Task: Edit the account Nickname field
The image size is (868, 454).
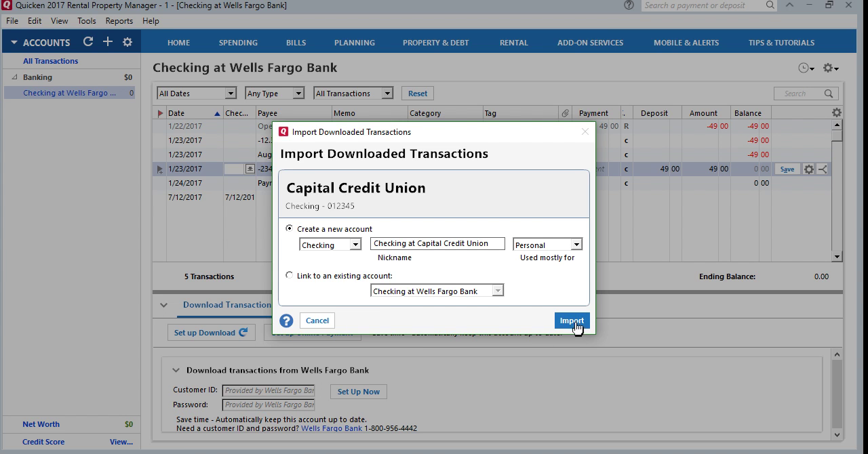Action: (x=437, y=243)
